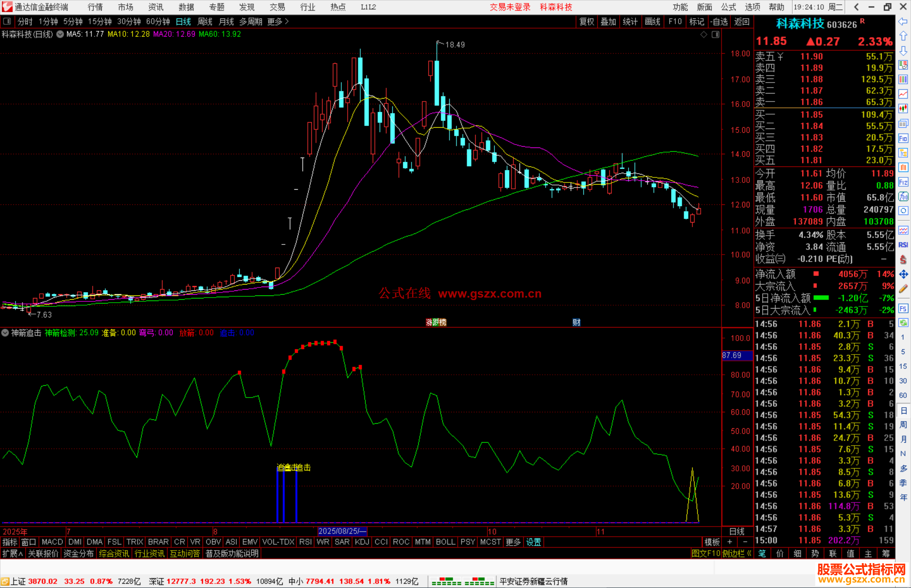Expand the 扩展 panel at bottom left
This screenshot has width=911, height=588.
tap(13, 553)
